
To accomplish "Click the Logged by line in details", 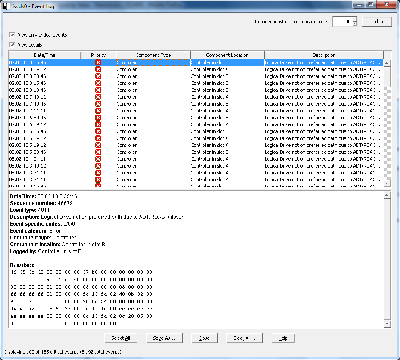I will [46, 251].
